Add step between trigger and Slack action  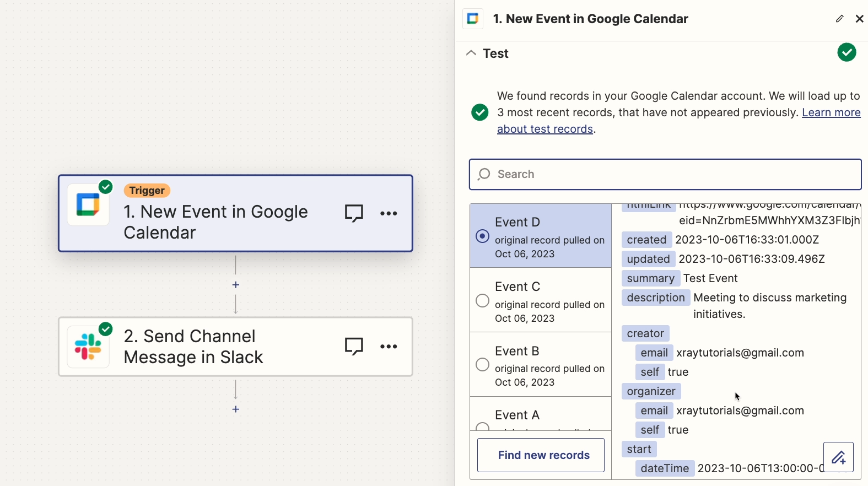(x=236, y=285)
